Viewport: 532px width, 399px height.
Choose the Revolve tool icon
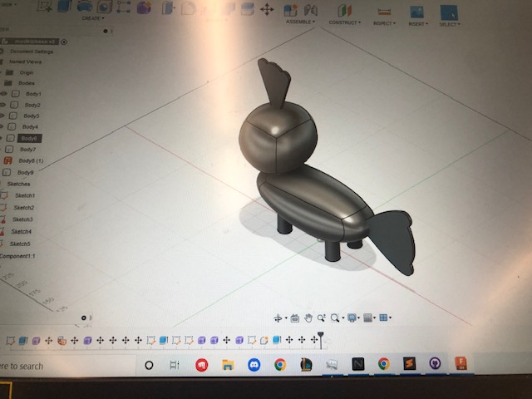[85, 6]
